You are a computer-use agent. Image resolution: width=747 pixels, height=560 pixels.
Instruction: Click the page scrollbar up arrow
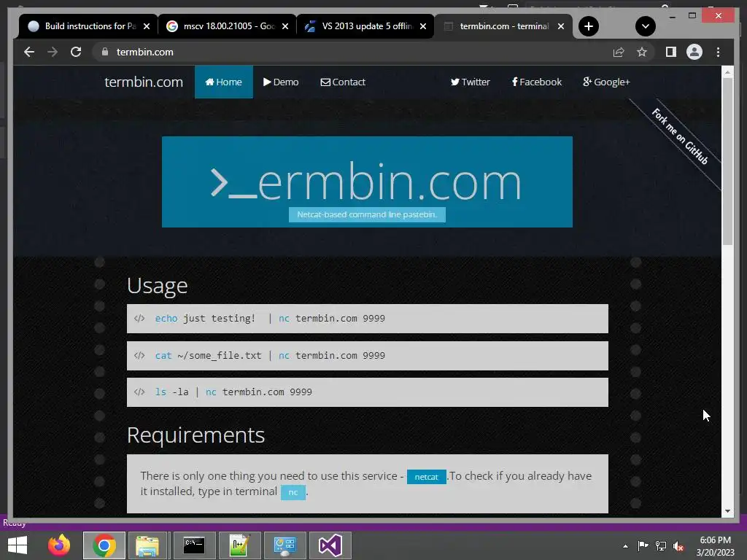pyautogui.click(x=727, y=72)
